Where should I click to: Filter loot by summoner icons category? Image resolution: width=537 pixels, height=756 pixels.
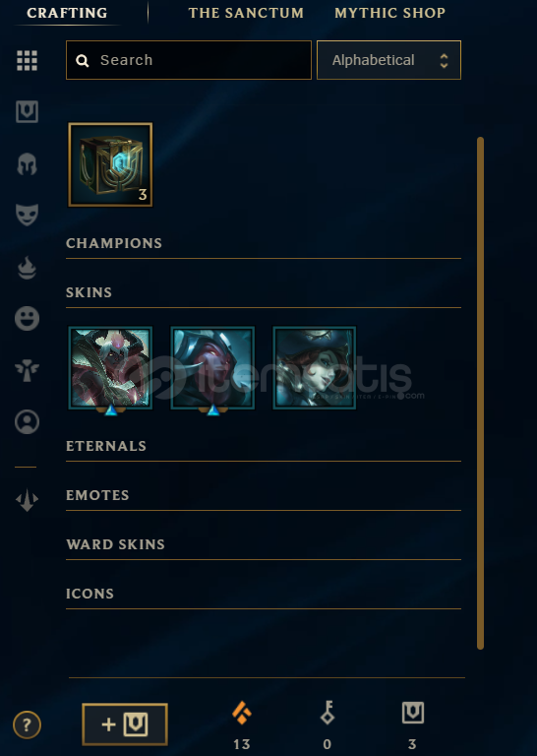pos(27,422)
